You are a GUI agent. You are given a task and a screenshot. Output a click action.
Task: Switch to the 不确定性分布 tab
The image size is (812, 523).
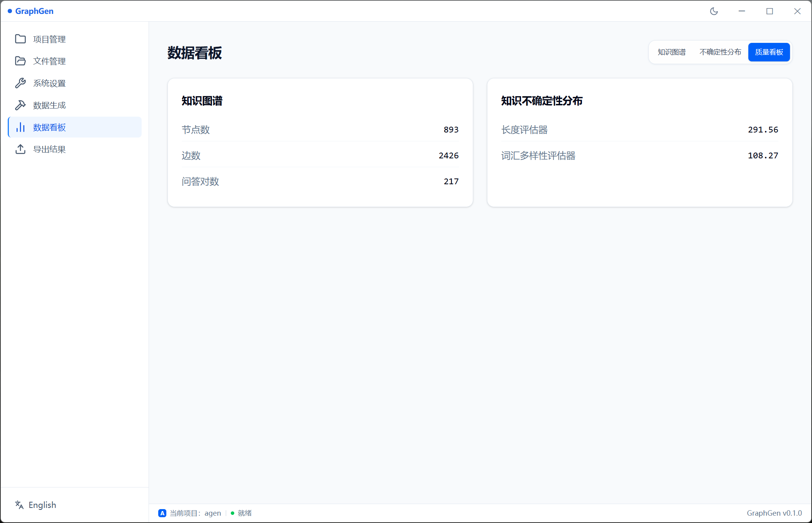point(720,52)
